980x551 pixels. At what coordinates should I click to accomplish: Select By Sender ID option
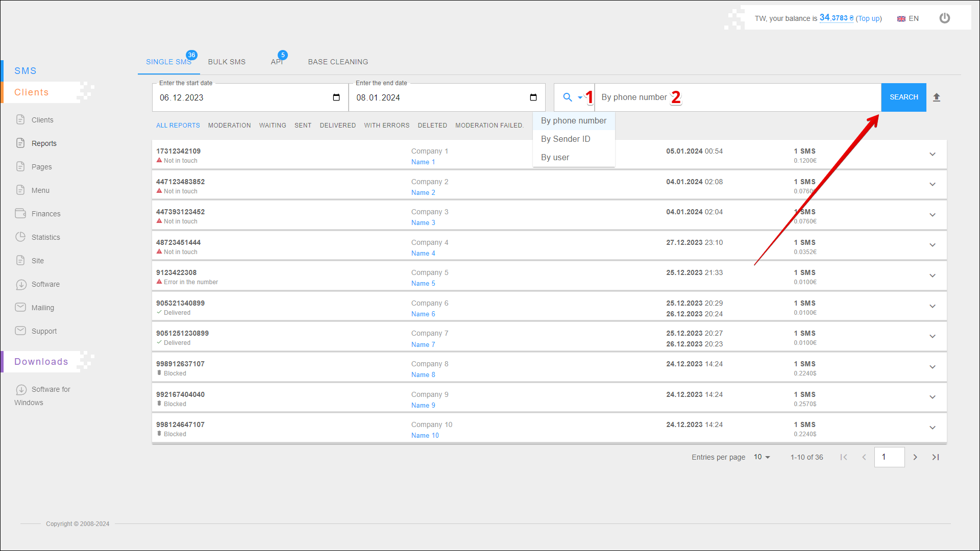click(x=566, y=139)
